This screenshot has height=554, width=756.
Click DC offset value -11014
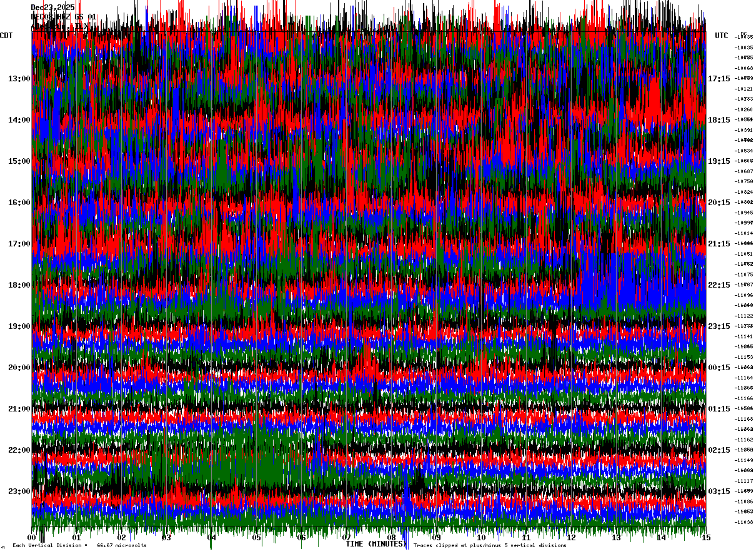click(x=744, y=233)
